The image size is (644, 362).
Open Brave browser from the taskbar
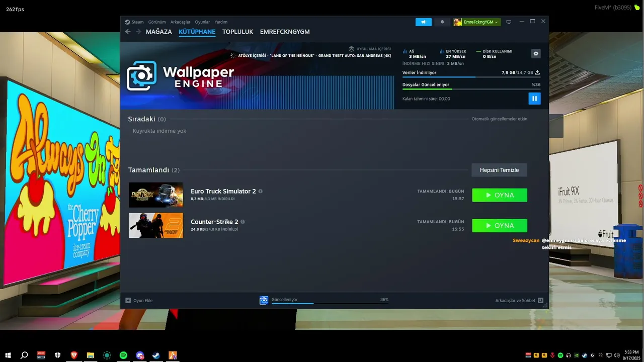point(74,355)
